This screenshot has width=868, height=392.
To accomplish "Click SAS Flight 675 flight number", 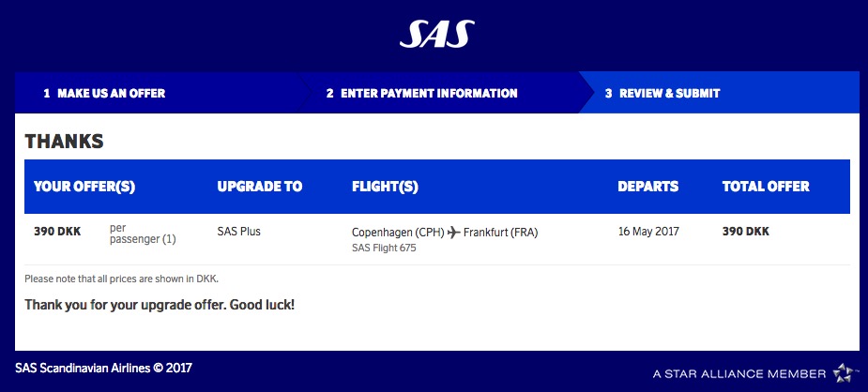I will click(x=384, y=248).
